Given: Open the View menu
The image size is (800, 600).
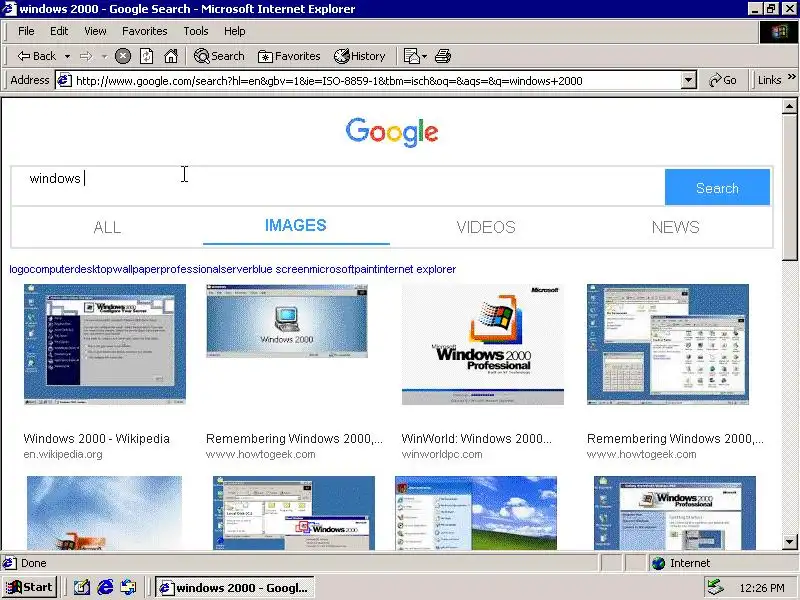Looking at the screenshot, I should click(95, 31).
